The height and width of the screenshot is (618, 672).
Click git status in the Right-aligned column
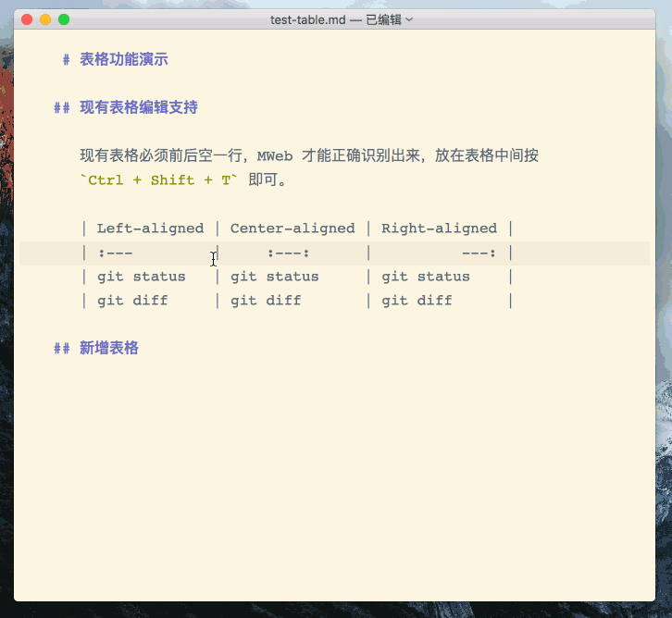click(426, 277)
